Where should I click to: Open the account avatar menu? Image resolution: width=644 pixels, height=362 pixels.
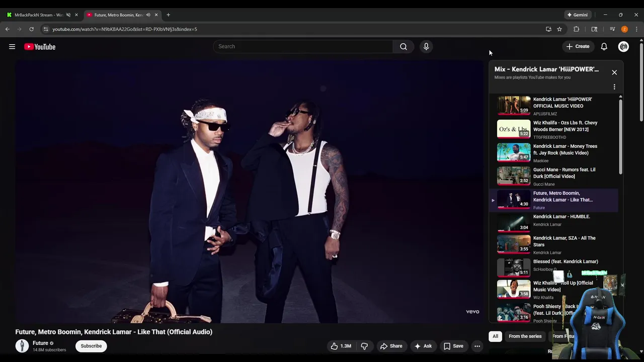[623, 47]
